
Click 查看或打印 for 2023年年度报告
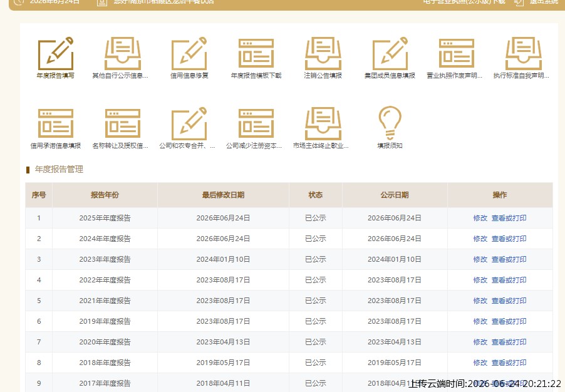coord(509,259)
